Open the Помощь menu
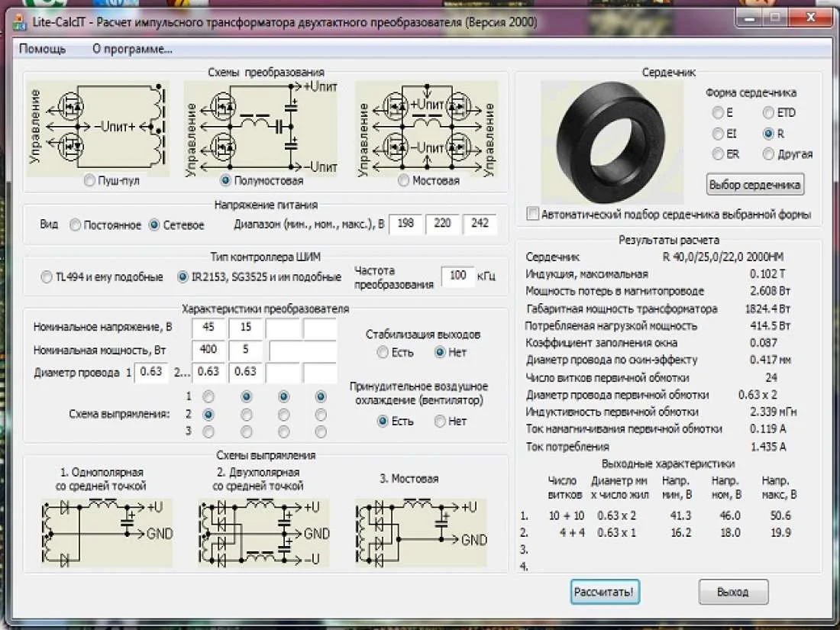Image resolution: width=840 pixels, height=630 pixels. pos(42,49)
